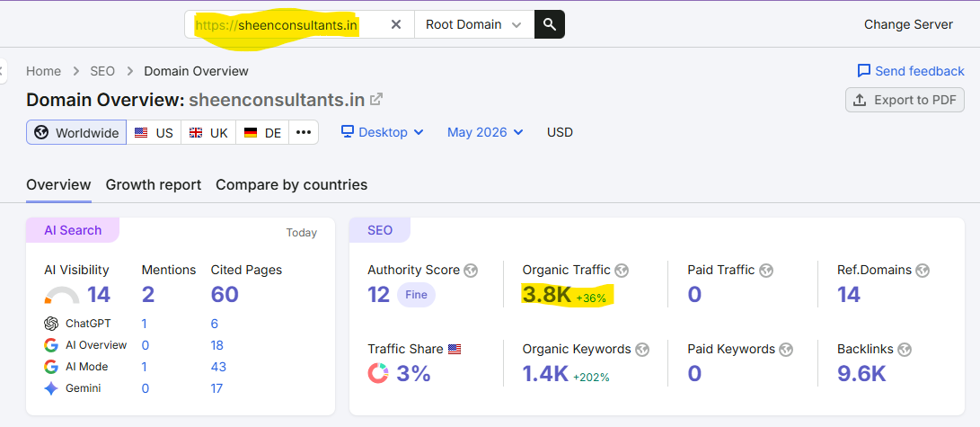Go to Home breadcrumb

(x=44, y=71)
